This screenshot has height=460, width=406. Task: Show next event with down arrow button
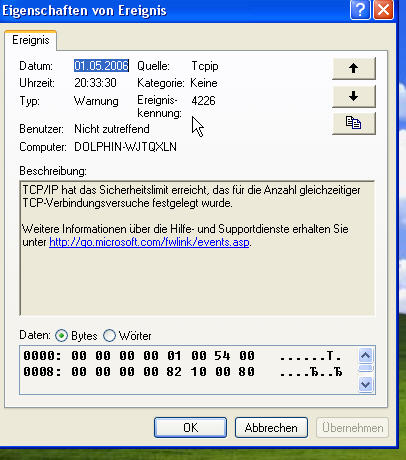tap(354, 96)
